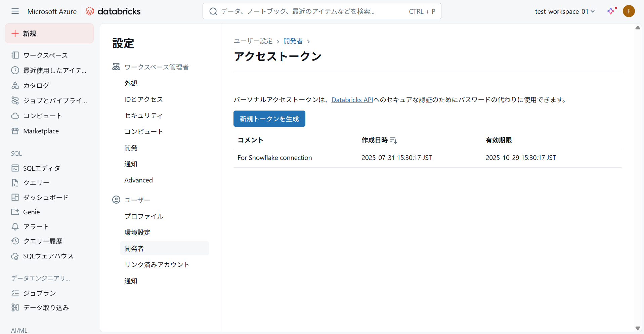Open Genie from the sidebar

click(31, 212)
